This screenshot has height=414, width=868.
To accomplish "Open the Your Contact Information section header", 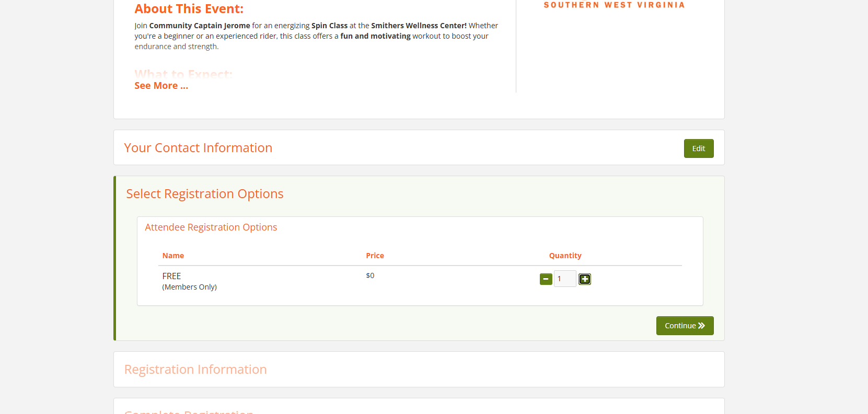I will pos(198,148).
